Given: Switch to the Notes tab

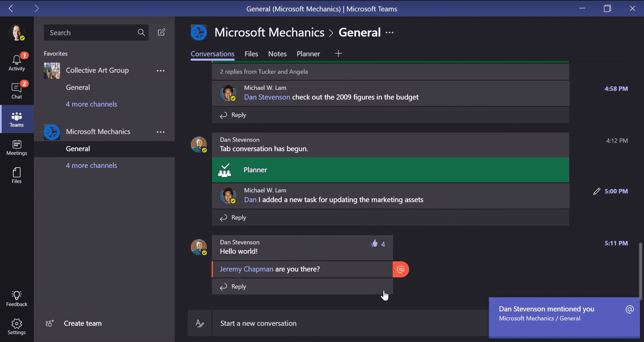Looking at the screenshot, I should point(277,54).
